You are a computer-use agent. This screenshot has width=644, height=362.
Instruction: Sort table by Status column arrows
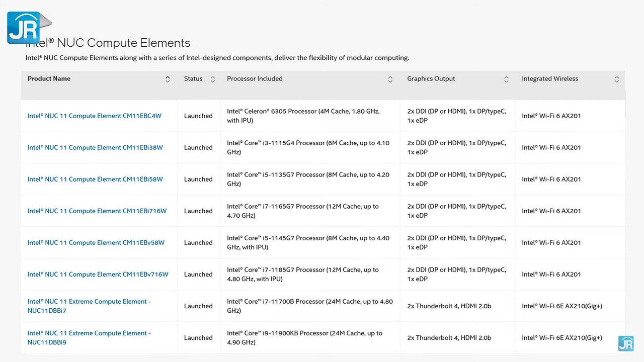pos(213,79)
